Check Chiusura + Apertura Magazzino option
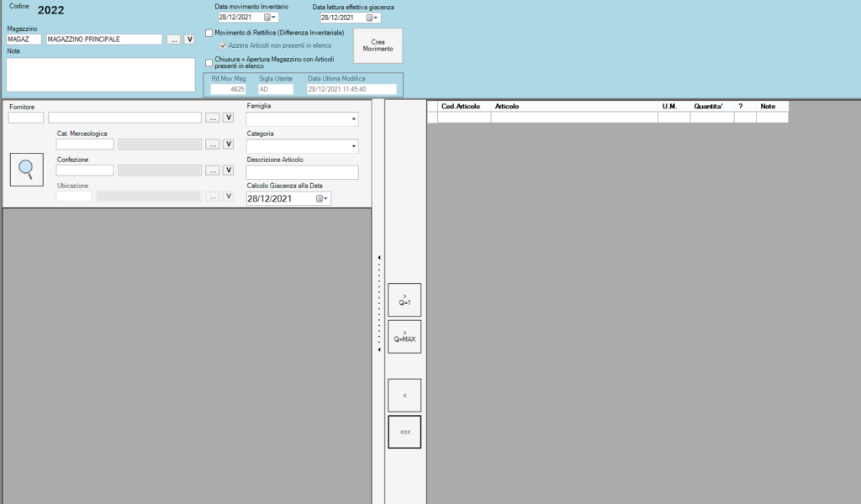861x504 pixels. point(209,61)
